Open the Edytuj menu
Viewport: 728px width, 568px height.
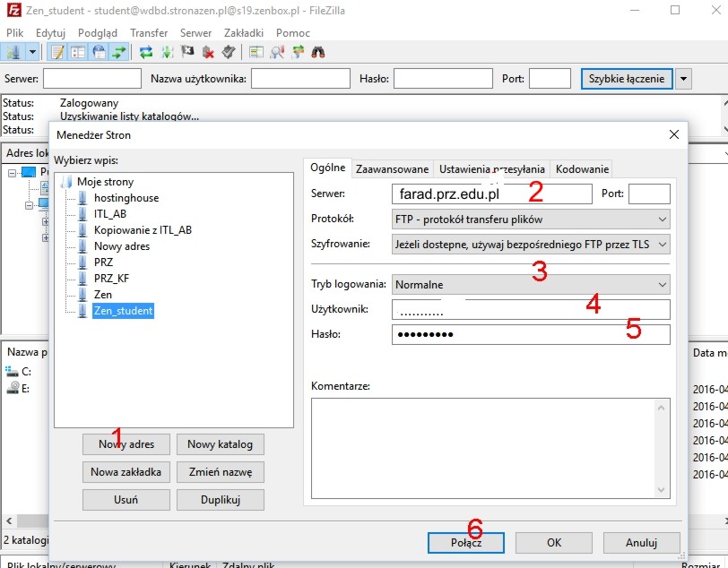click(x=50, y=33)
